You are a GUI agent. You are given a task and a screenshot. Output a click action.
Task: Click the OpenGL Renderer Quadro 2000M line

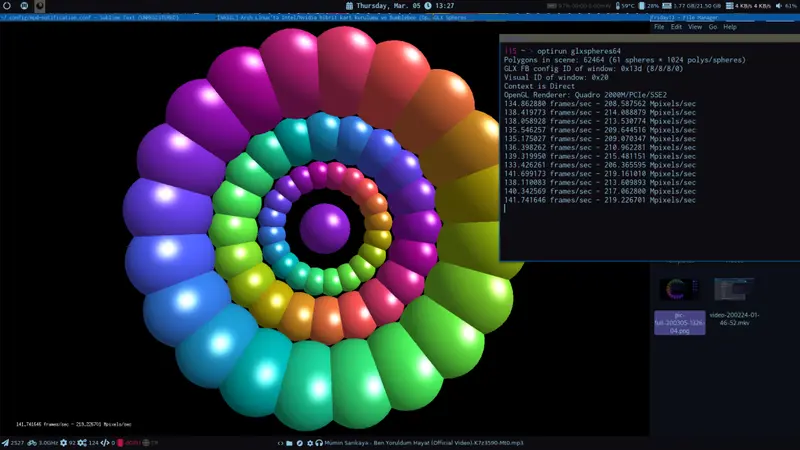coord(585,95)
